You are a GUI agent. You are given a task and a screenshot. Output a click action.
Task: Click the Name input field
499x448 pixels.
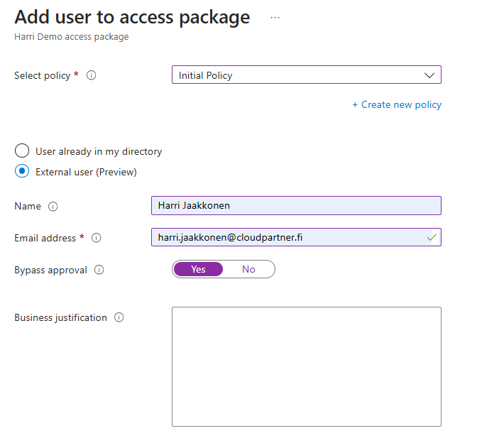[x=296, y=206]
